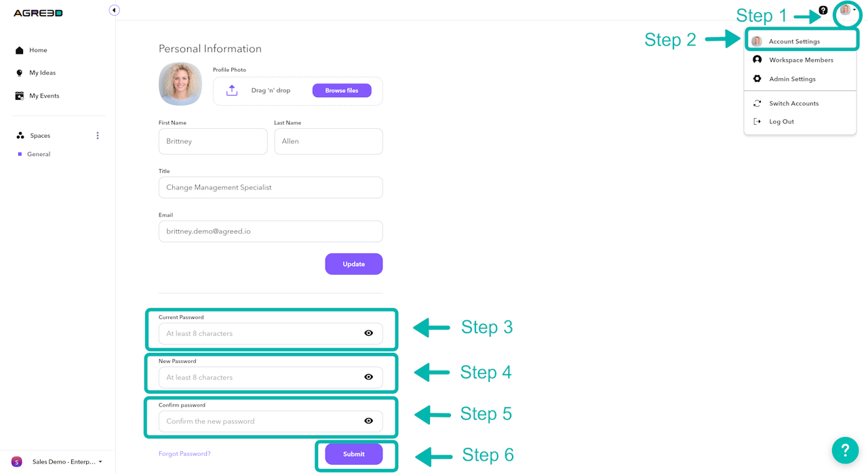Open the user avatar dropdown menu
The height and width of the screenshot is (473, 868).
[847, 10]
